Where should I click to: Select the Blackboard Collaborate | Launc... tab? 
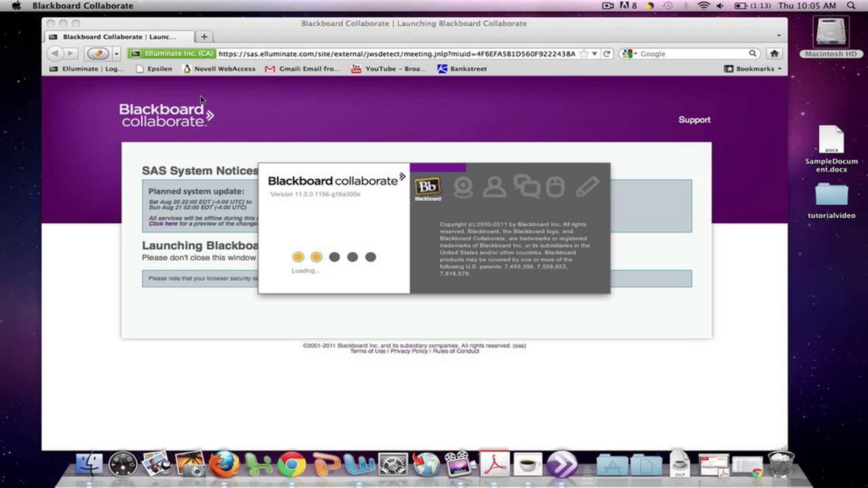click(x=119, y=37)
